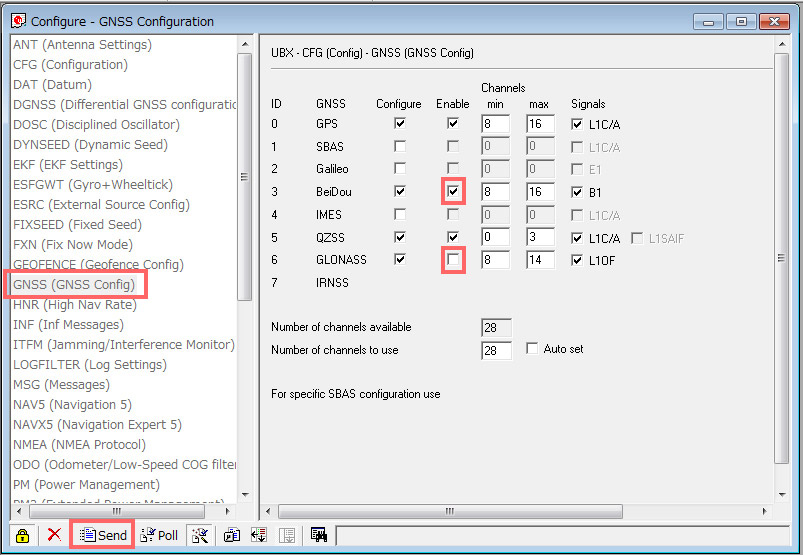The height and width of the screenshot is (555, 803).
Task: Click the message list vertical scrollbar down arrow
Action: pyautogui.click(x=244, y=493)
